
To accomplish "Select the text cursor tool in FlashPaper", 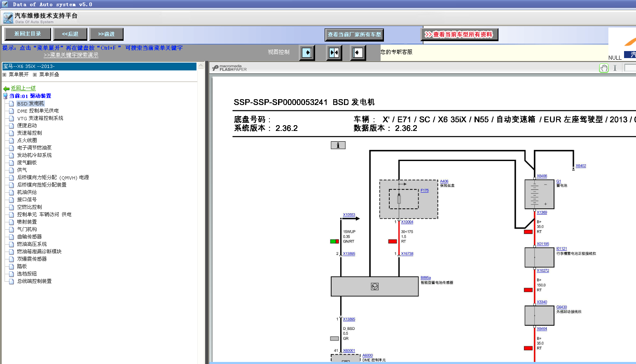I will (x=615, y=68).
